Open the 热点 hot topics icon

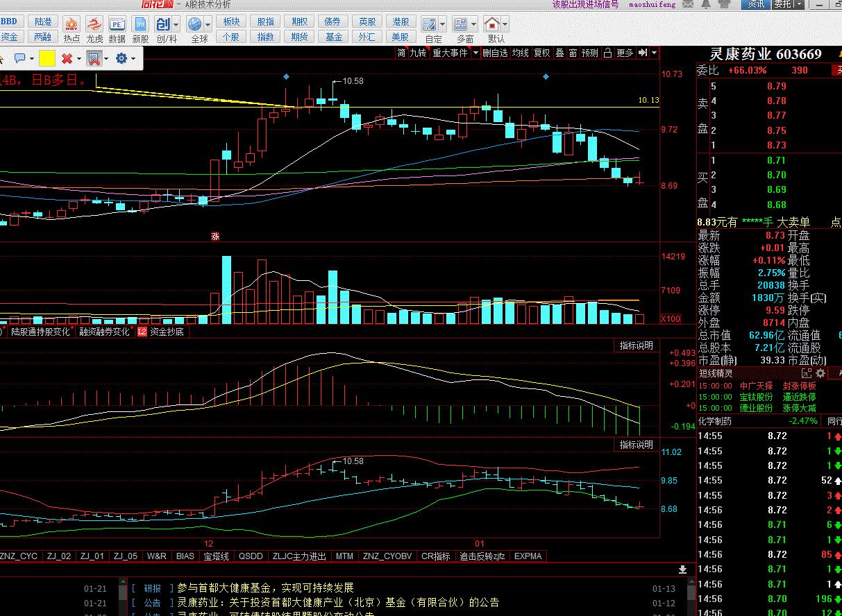tap(71, 26)
